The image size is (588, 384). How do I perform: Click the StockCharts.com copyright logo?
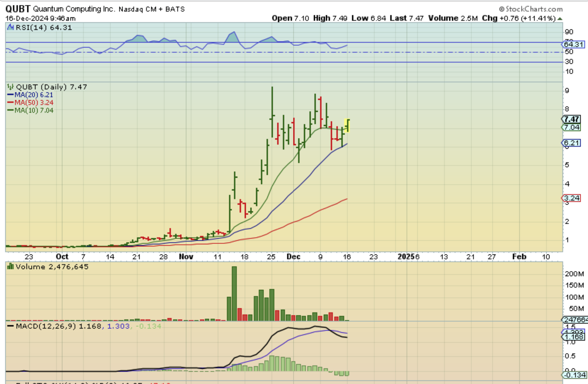tap(531, 9)
